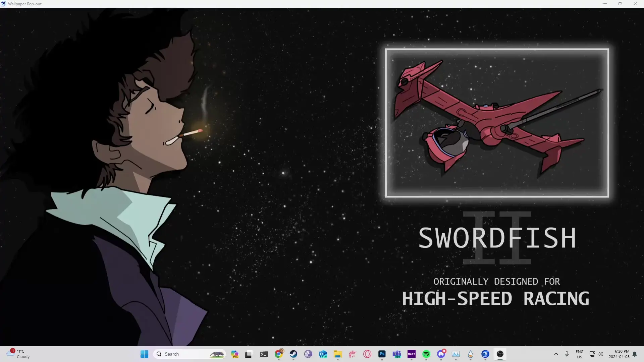Open NZXT CAM
Viewport: 644px width, 362px height.
pos(412,354)
